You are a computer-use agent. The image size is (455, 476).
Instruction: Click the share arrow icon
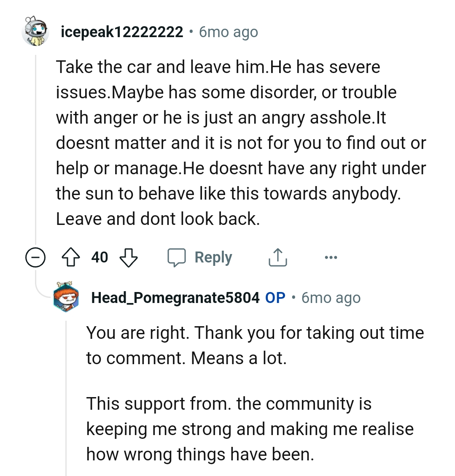coord(277,257)
